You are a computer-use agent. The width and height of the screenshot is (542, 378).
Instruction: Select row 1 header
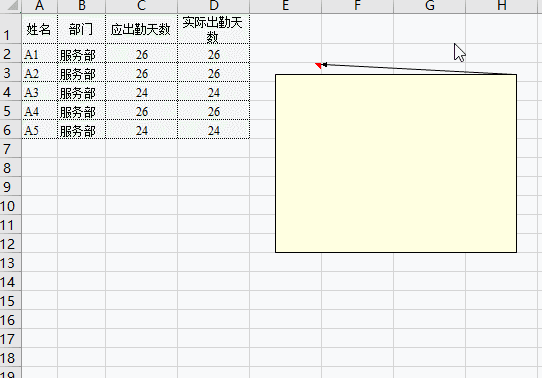coord(10,29)
